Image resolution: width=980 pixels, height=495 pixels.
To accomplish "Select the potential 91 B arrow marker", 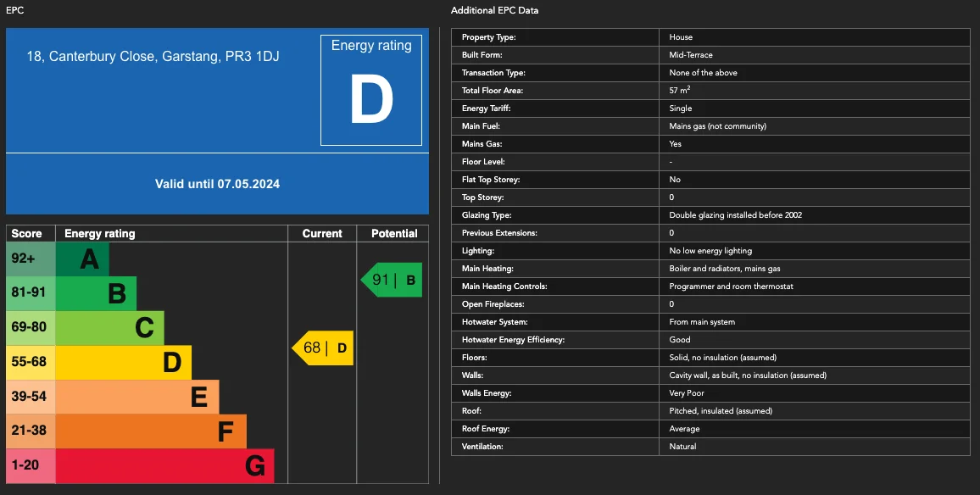I will pos(393,280).
